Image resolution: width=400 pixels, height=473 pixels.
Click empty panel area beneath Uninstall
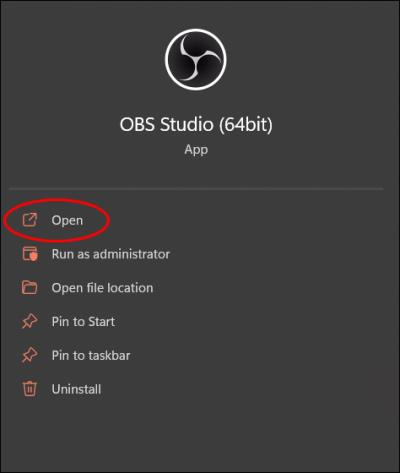point(200,433)
